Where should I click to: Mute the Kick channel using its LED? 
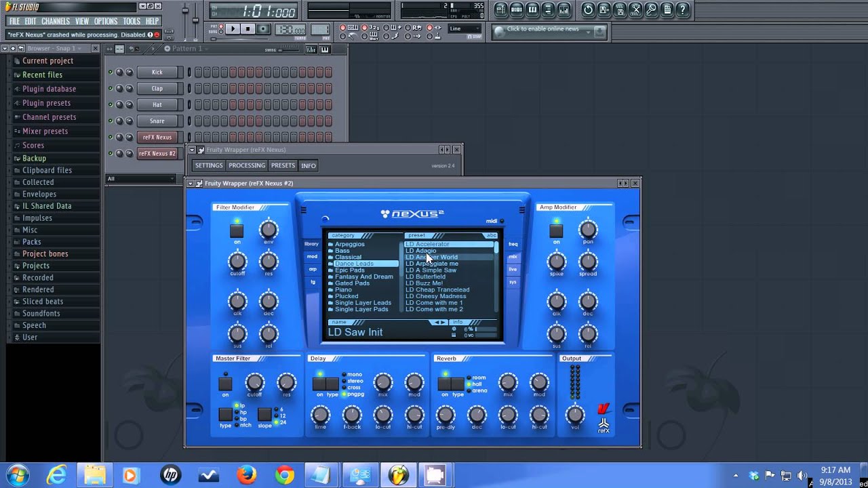[110, 72]
